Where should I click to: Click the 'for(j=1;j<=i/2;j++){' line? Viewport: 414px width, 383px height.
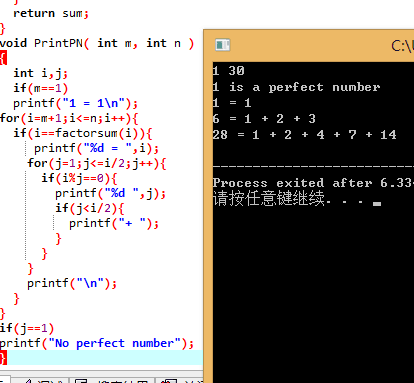click(x=97, y=163)
